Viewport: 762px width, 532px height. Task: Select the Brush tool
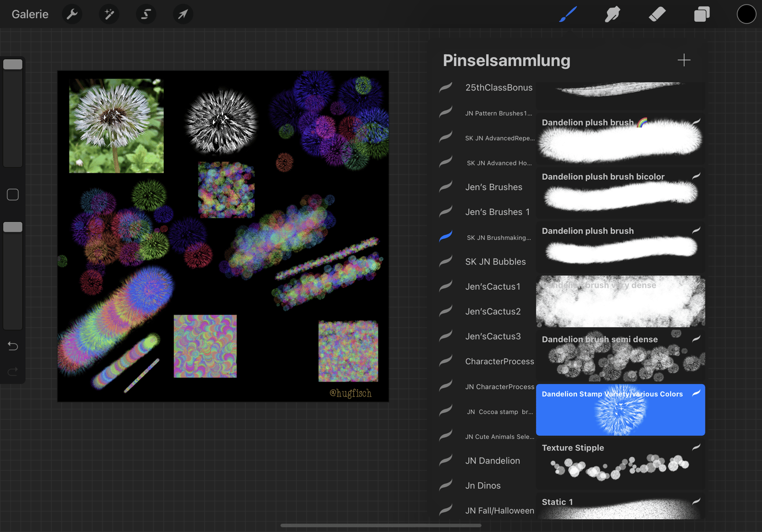(568, 14)
